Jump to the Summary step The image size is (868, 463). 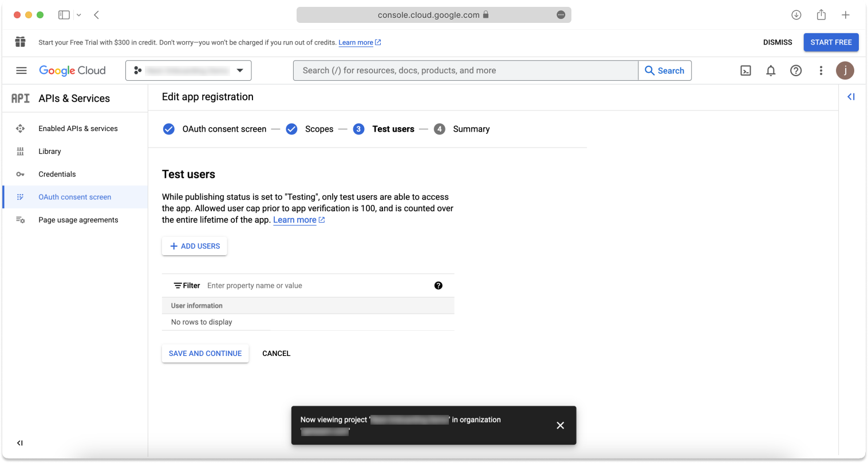tap(471, 129)
